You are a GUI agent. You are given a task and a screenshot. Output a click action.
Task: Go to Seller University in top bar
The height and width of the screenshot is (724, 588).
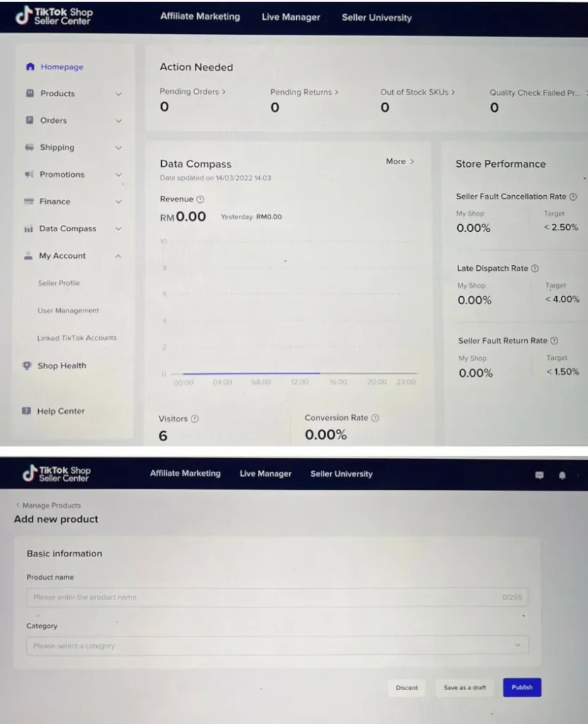(376, 18)
